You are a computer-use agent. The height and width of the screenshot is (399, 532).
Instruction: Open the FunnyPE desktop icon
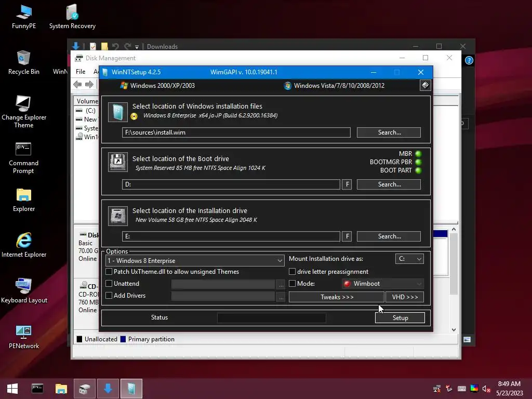pos(24,17)
